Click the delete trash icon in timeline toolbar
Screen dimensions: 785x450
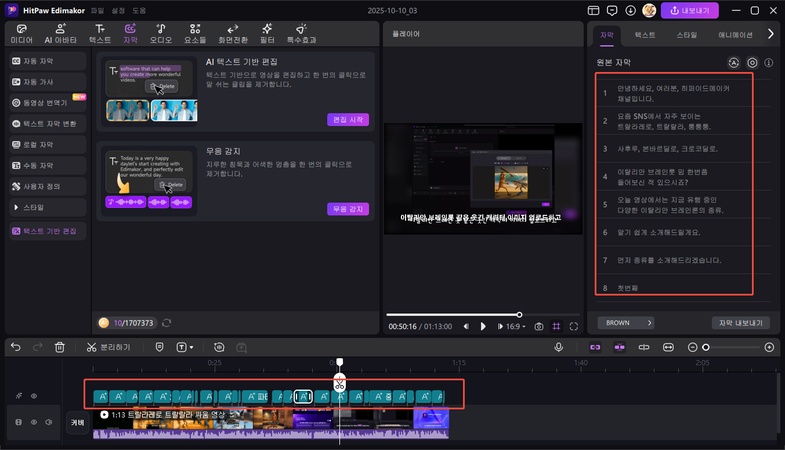pos(60,347)
